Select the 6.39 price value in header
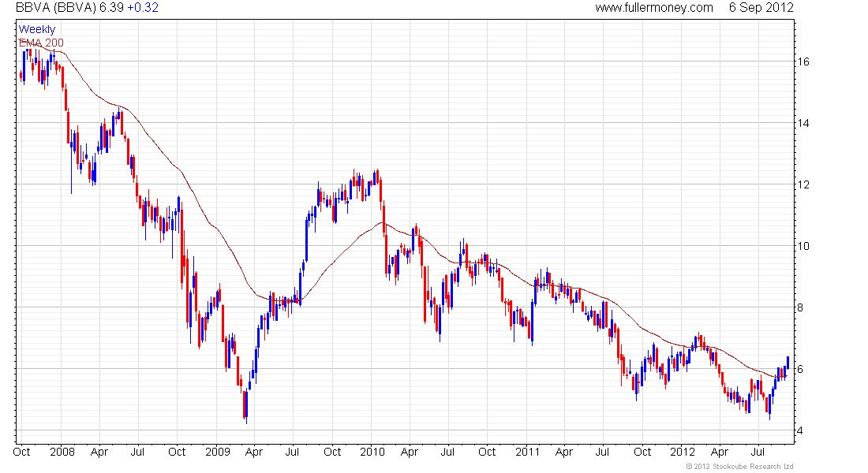Viewport: 868px width, 473px height. coord(112,8)
